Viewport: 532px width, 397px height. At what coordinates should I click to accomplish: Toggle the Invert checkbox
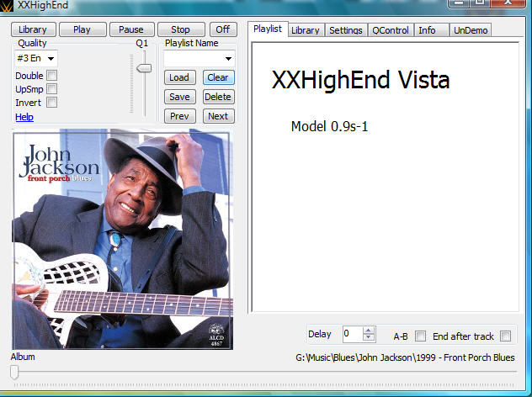[x=51, y=102]
